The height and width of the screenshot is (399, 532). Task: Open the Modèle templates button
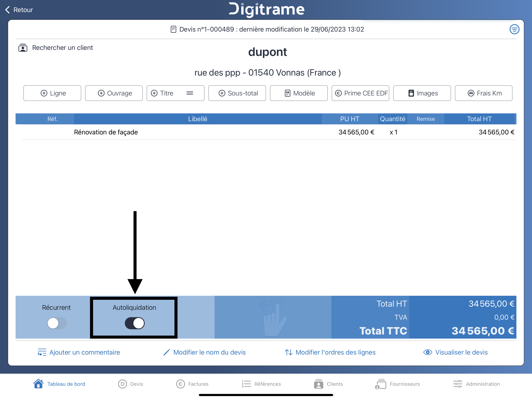[299, 93]
